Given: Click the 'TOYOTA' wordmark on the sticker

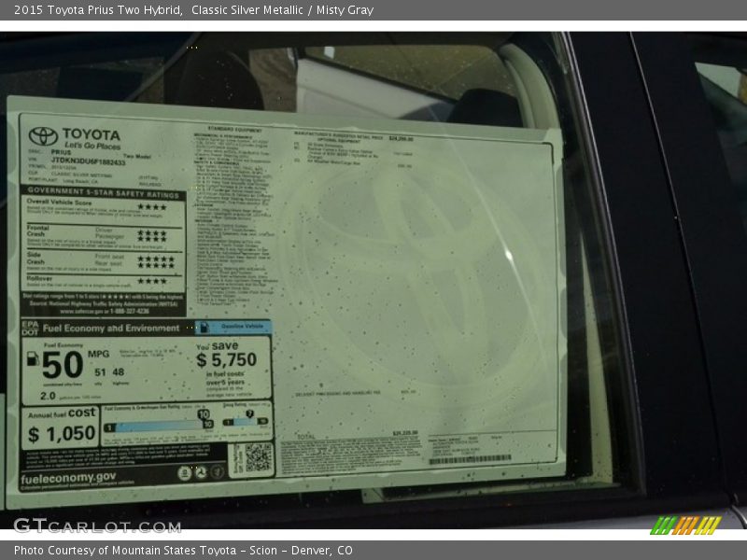Looking at the screenshot, I should click(x=91, y=134).
